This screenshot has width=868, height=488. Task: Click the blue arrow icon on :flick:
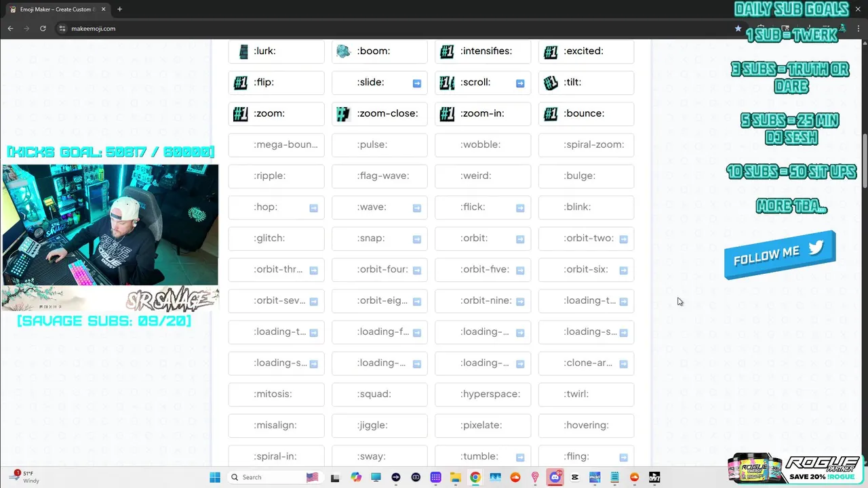pos(520,208)
